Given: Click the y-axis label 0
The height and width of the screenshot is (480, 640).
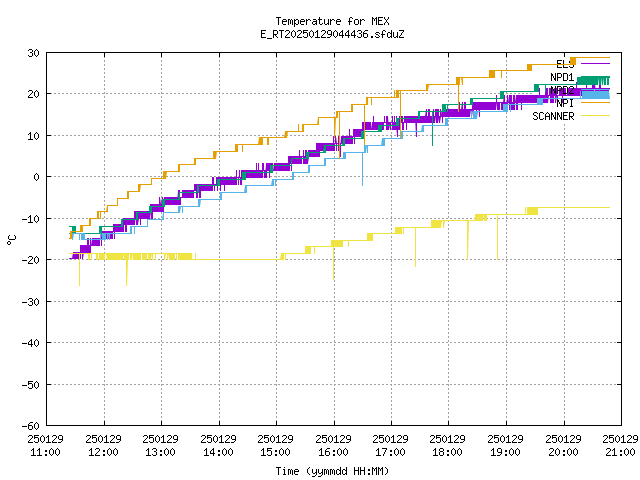Looking at the screenshot, I should (x=37, y=177).
